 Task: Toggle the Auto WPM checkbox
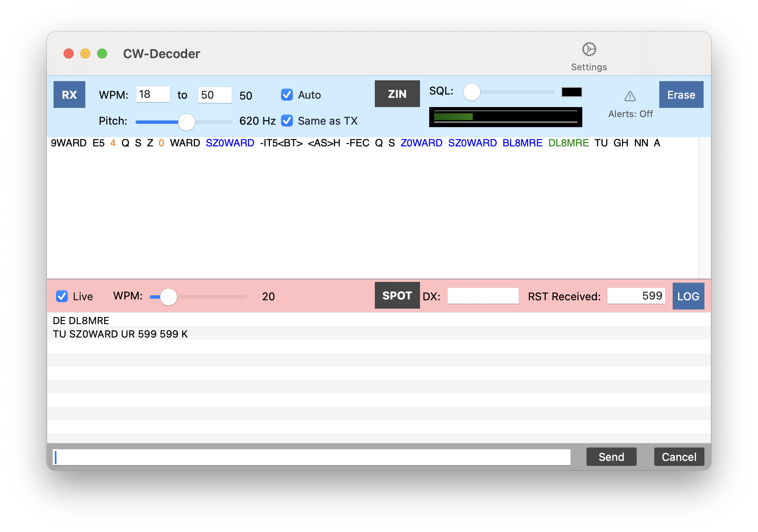[287, 95]
